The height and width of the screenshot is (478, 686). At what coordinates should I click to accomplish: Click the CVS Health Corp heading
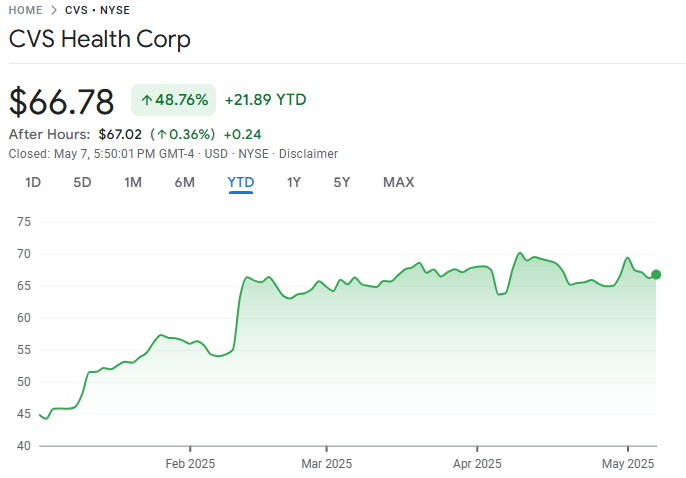(99, 39)
